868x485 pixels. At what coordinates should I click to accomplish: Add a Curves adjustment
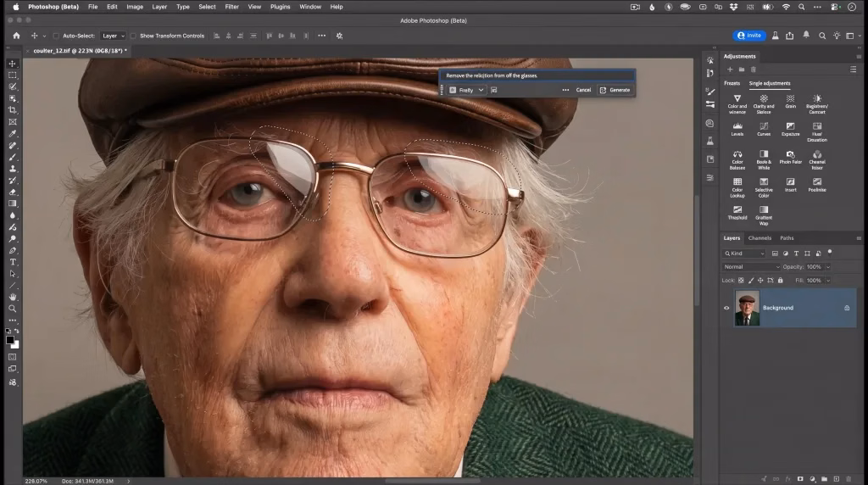(764, 129)
